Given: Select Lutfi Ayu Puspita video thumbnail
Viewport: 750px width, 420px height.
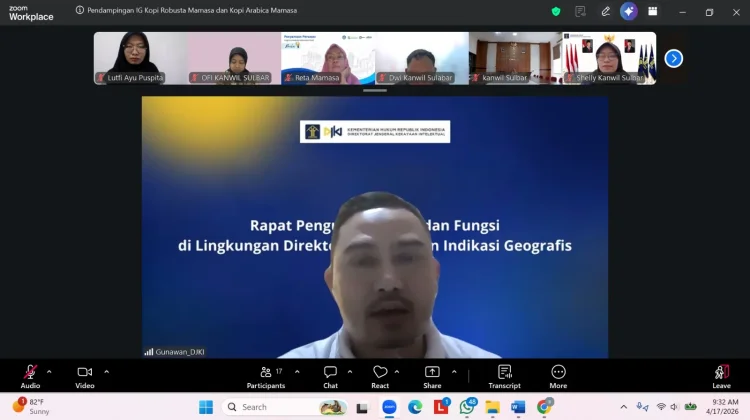Looking at the screenshot, I should coord(141,58).
